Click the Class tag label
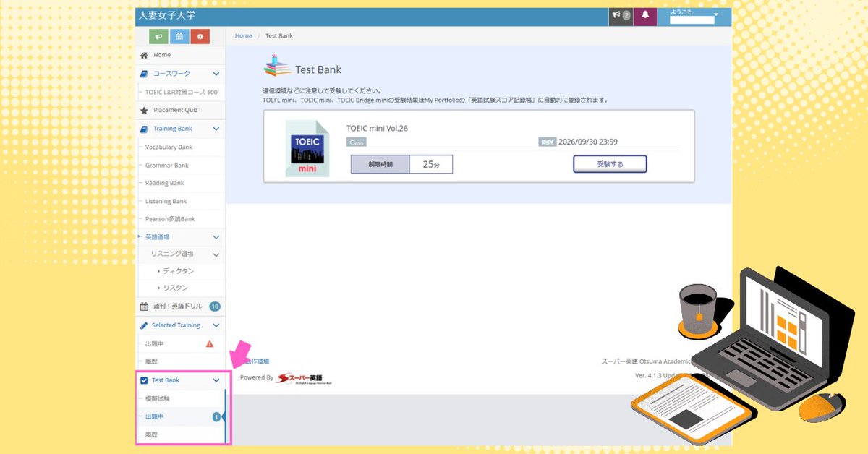 pyautogui.click(x=356, y=142)
